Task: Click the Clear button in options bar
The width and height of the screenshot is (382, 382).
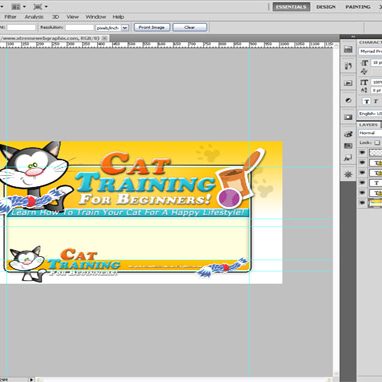Action: pyautogui.click(x=189, y=27)
